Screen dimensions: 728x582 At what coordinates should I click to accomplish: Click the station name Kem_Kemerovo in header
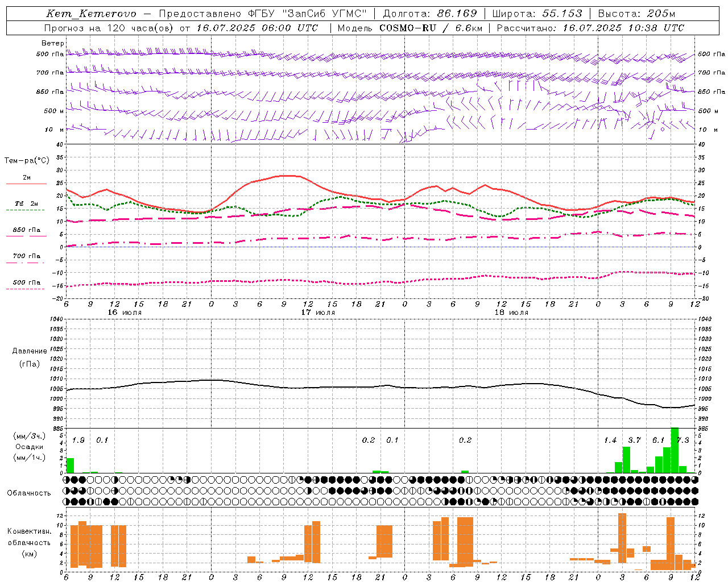pos(91,14)
